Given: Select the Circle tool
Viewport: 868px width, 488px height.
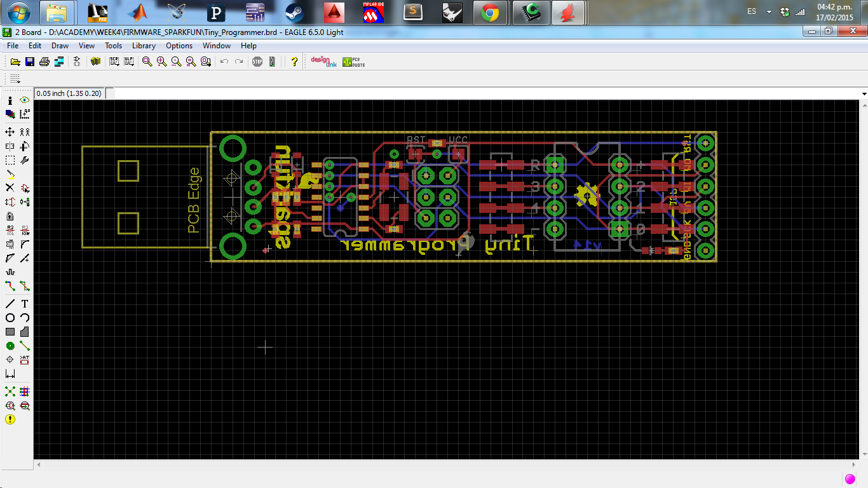Looking at the screenshot, I should point(10,318).
